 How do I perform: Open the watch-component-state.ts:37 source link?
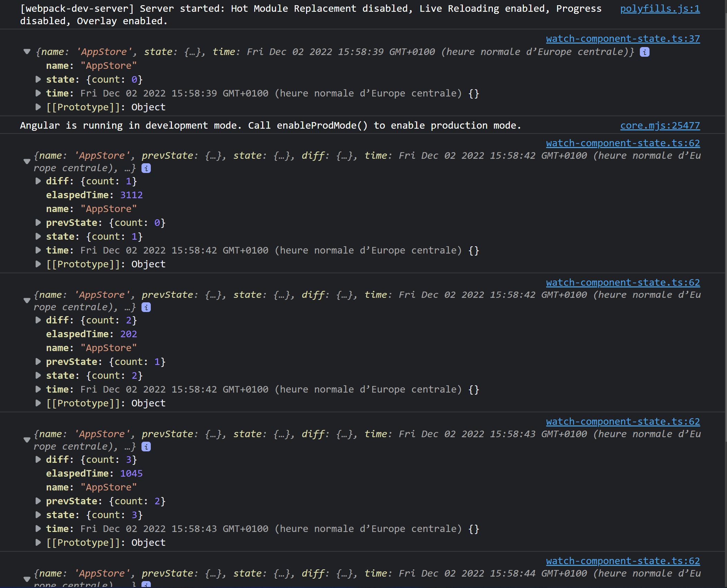[623, 39]
